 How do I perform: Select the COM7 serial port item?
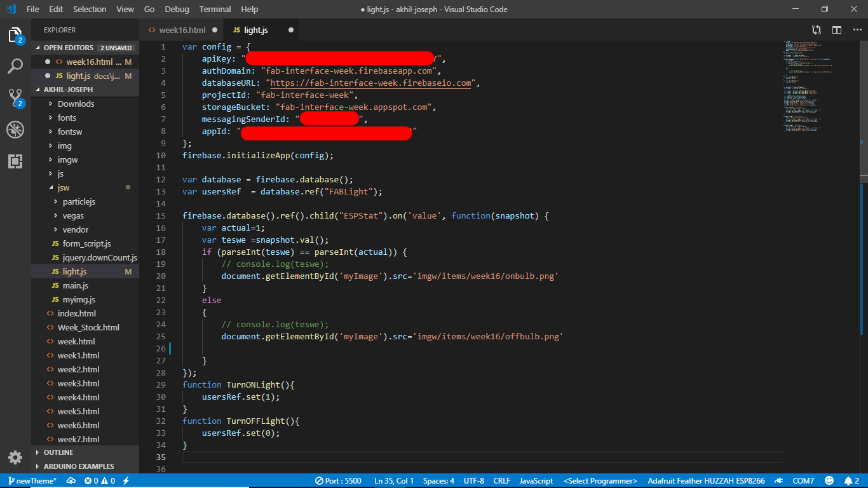pyautogui.click(x=803, y=481)
